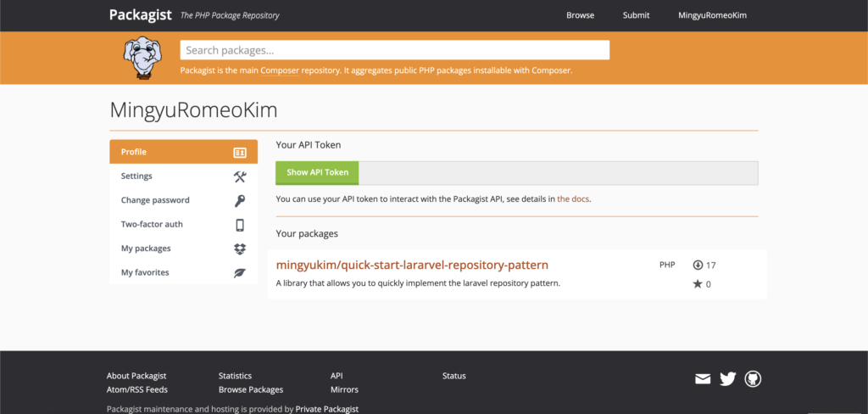This screenshot has width=868, height=414.
Task: Click 'The PHP Package Repository' tagline
Action: (x=230, y=15)
